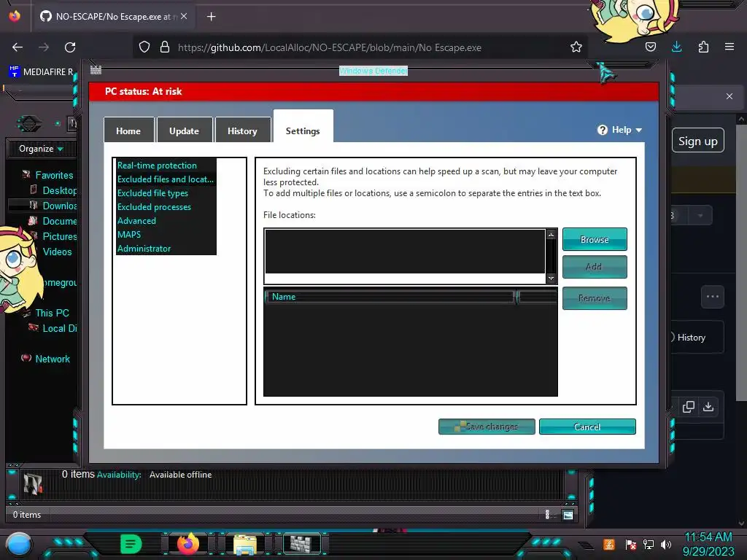Click the browser forward arrow

pyautogui.click(x=44, y=47)
